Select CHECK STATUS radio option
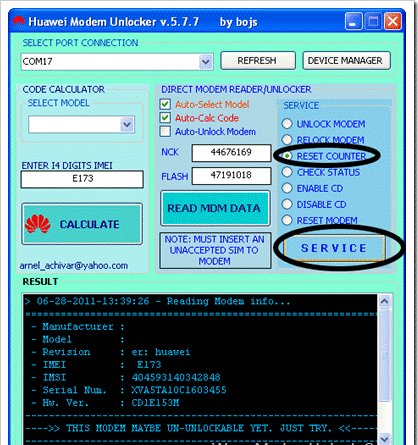This screenshot has height=445, width=418. pos(287,172)
